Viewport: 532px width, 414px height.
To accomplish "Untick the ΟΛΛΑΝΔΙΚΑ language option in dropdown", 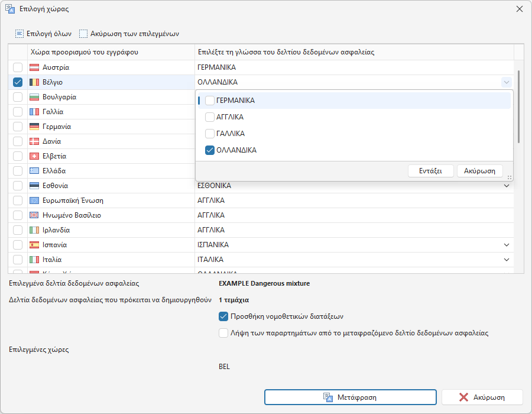I will pyautogui.click(x=210, y=150).
